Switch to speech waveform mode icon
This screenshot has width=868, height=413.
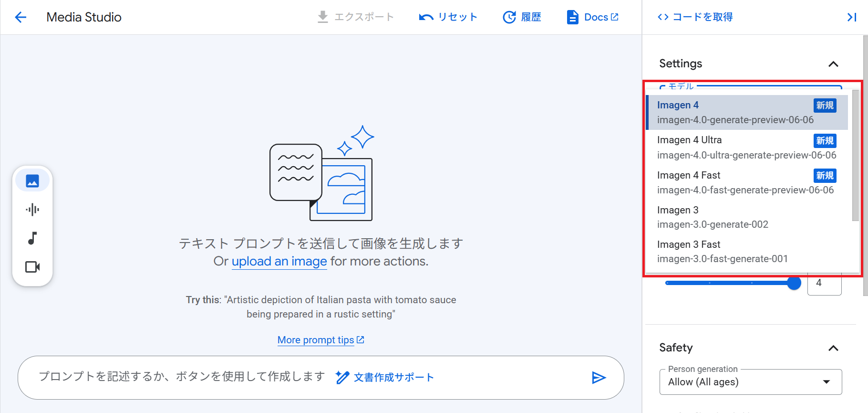tap(32, 210)
